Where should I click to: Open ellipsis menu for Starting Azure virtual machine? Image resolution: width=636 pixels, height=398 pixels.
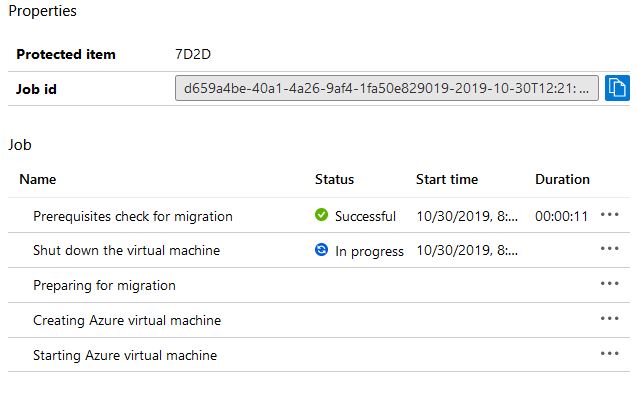[609, 353]
